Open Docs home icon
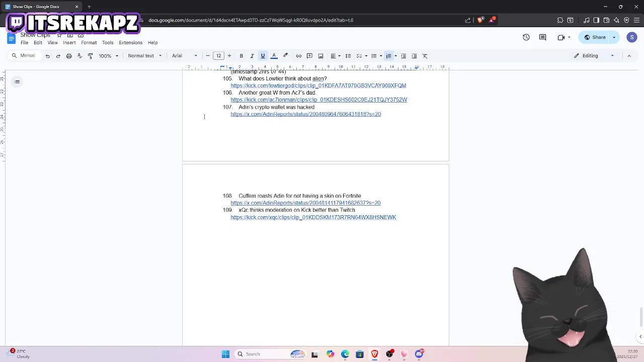 pyautogui.click(x=11, y=39)
